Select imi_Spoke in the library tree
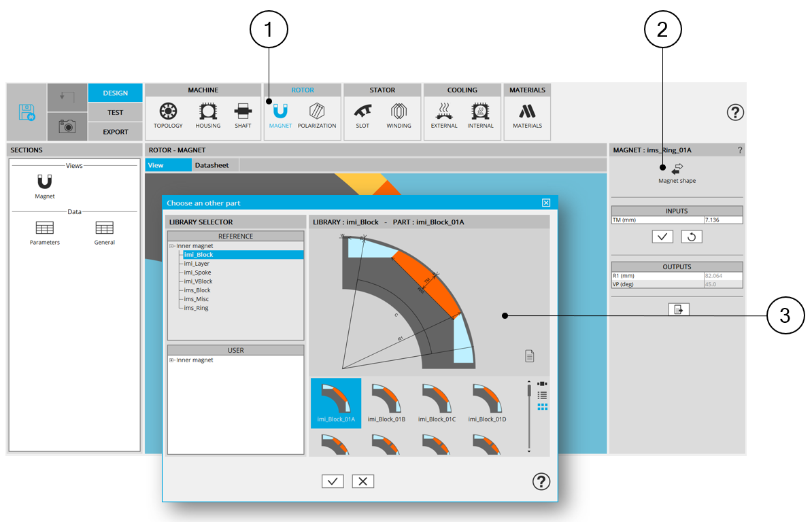This screenshot has width=812, height=522. (x=197, y=273)
